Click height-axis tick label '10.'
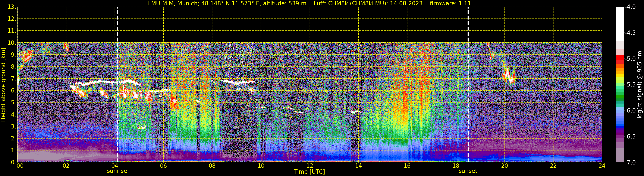644x176 pixels. pos(12,43)
